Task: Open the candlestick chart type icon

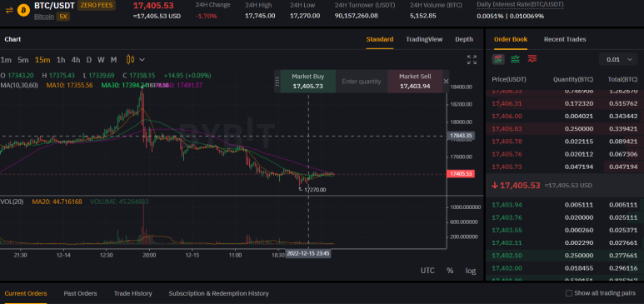Action: [131, 60]
